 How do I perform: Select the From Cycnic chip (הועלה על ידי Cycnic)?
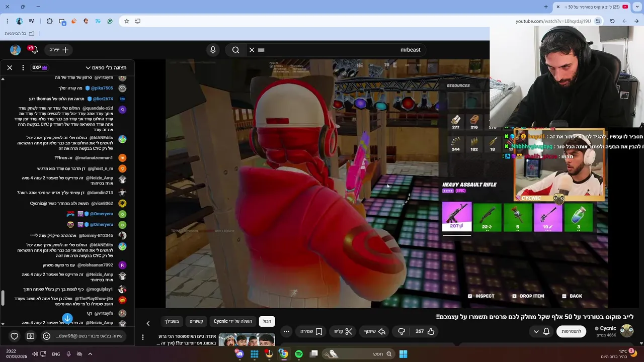232,321
